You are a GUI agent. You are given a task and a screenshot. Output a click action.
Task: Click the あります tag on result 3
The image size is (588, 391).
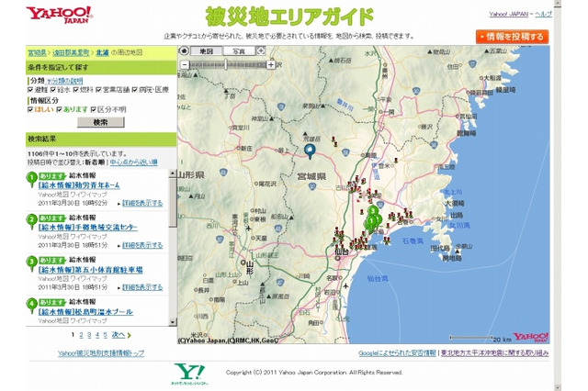52,260
